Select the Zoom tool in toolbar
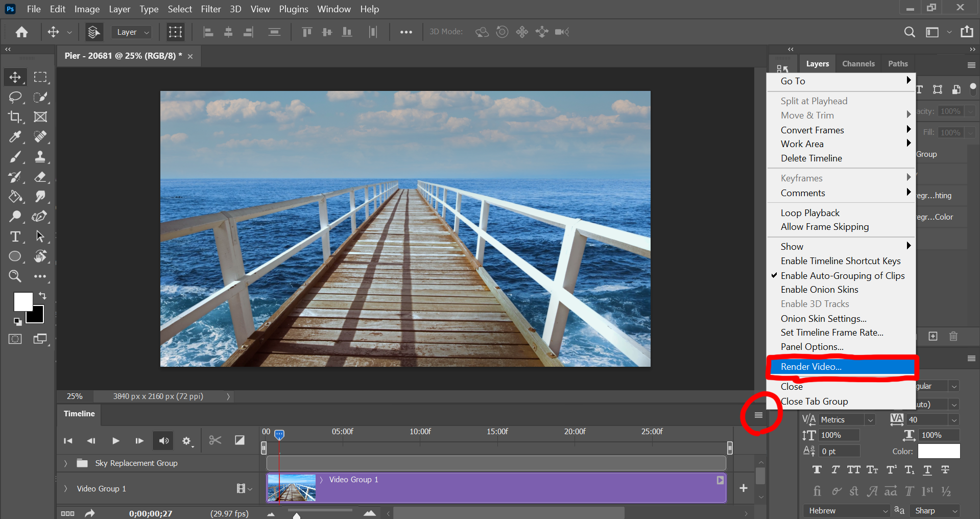 (15, 276)
